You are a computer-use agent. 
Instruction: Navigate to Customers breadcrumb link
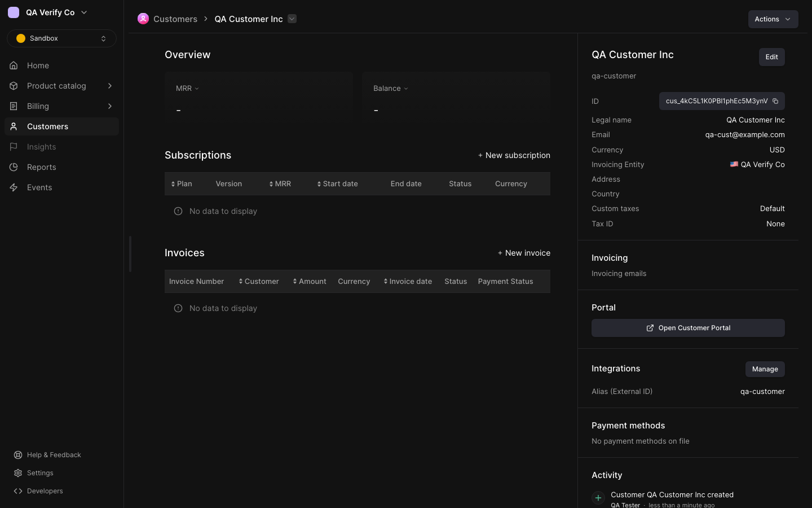[x=175, y=19]
